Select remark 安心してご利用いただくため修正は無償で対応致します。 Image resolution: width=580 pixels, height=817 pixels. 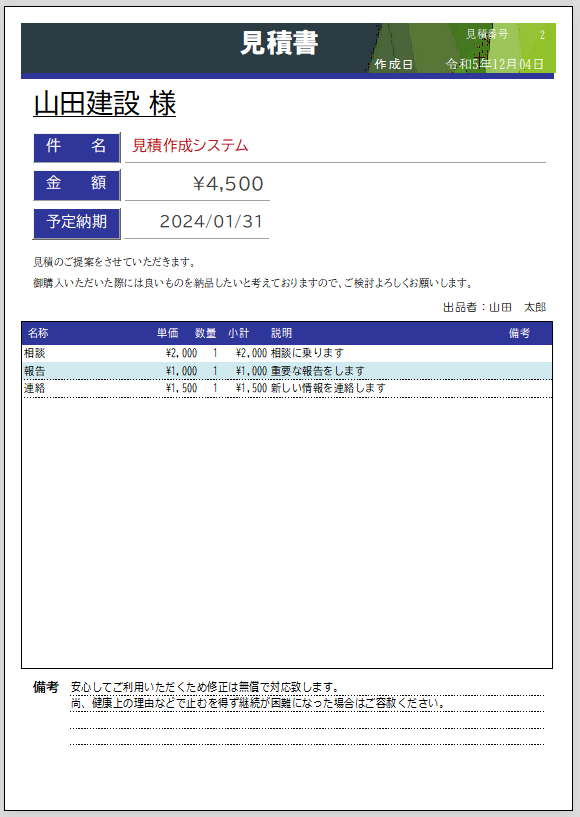pyautogui.click(x=205, y=687)
